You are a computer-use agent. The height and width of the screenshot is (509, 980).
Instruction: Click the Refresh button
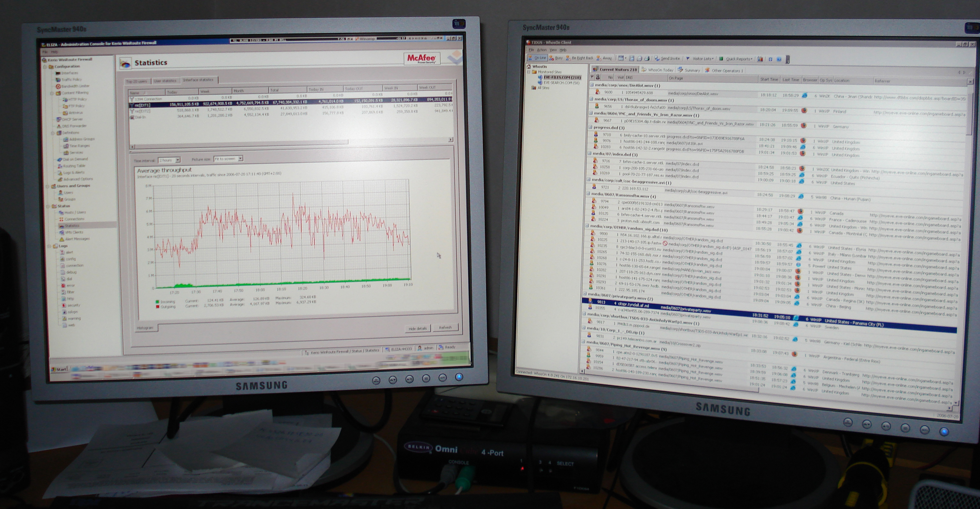click(445, 328)
